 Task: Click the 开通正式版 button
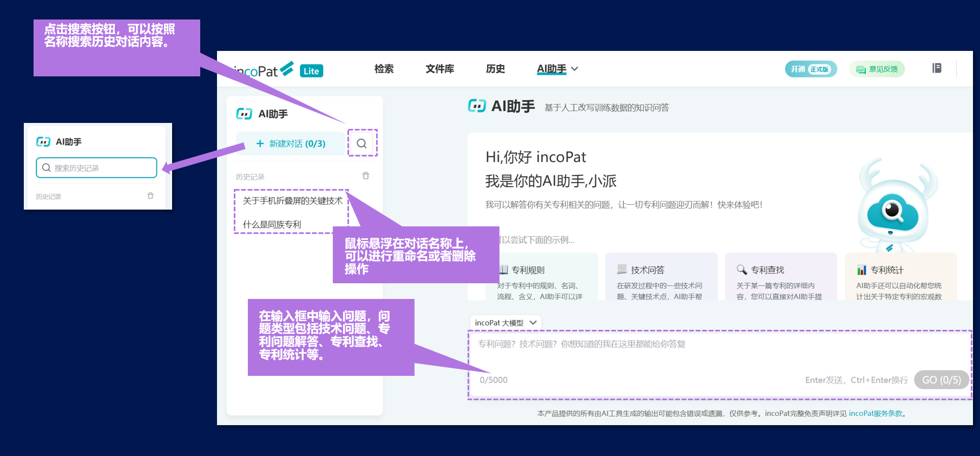[811, 69]
